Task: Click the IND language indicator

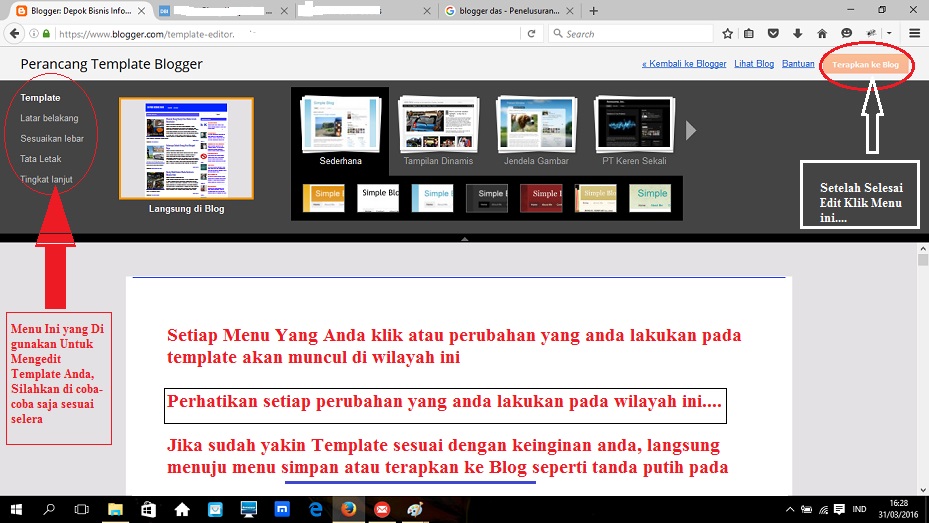Action: click(x=859, y=509)
